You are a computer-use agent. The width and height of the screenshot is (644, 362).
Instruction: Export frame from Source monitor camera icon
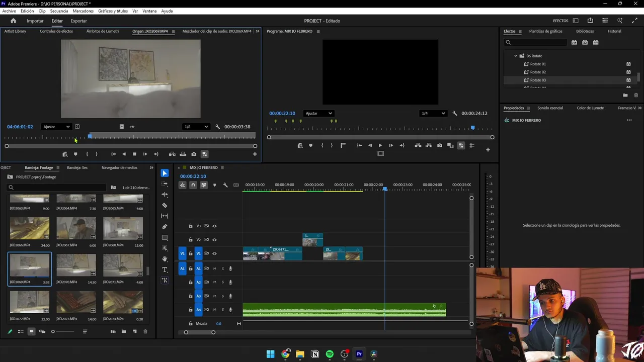click(x=194, y=154)
